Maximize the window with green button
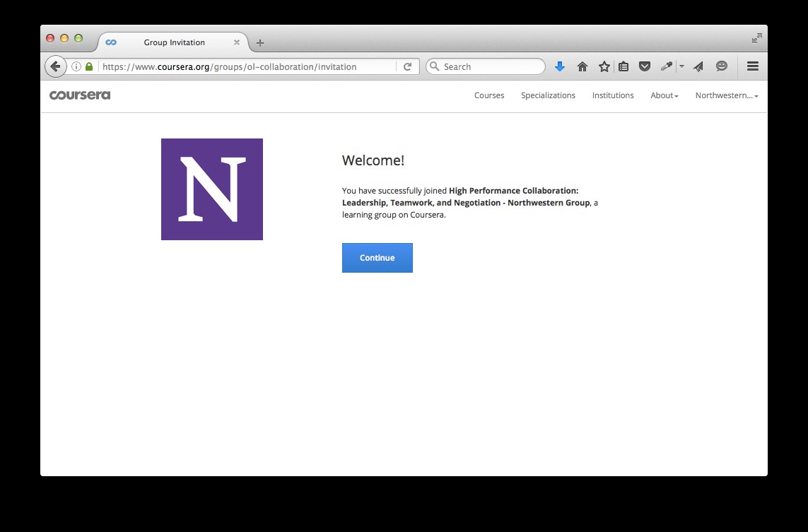Screen dimensions: 808x532 pos(78,38)
